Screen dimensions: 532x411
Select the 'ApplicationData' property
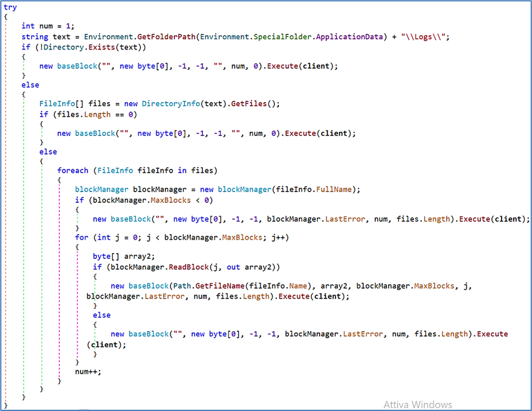(x=349, y=37)
